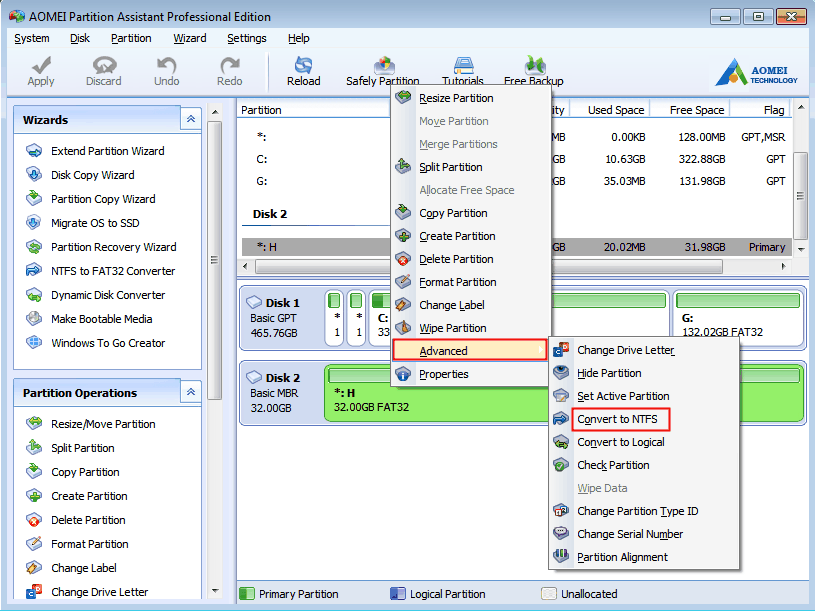Image resolution: width=815 pixels, height=611 pixels.
Task: Click the G: 132.02GB FAT32 partition block
Action: pyautogui.click(x=738, y=318)
